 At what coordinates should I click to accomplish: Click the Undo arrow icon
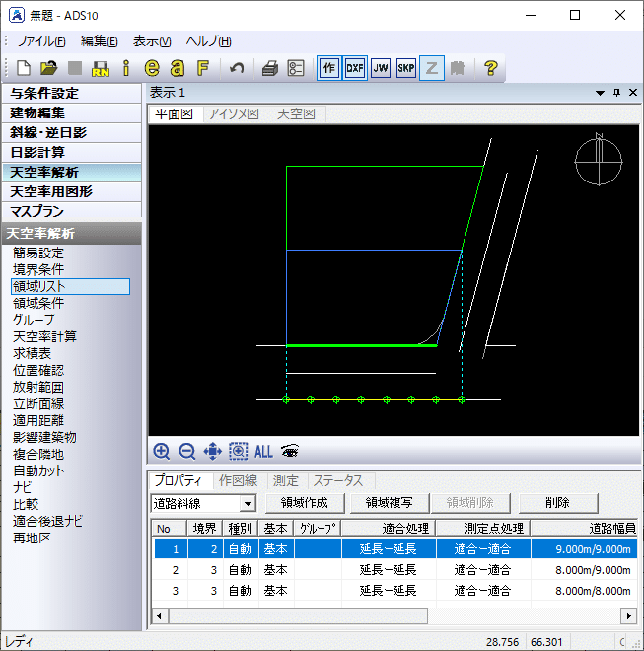(x=237, y=68)
